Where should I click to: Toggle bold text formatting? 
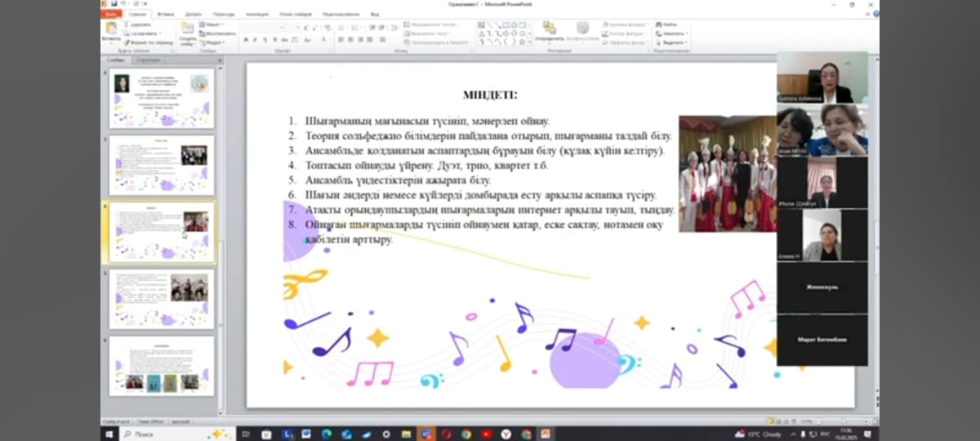click(x=244, y=40)
